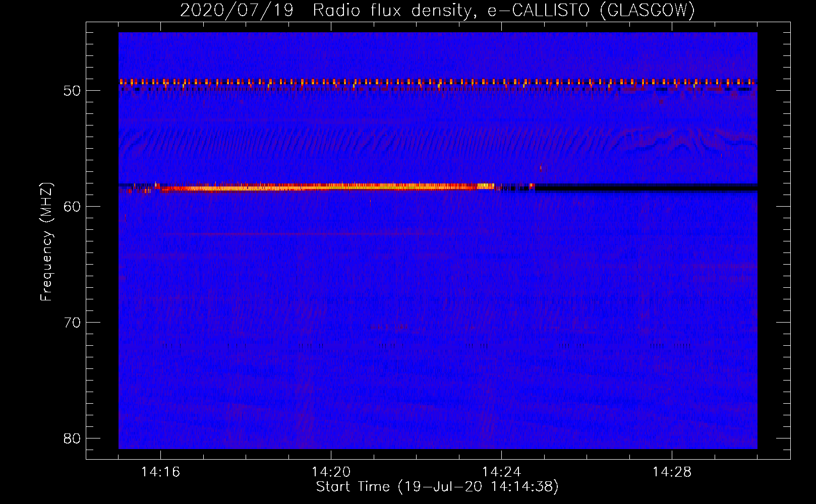Click the "Frequency (MHZ)" axis label
The width and height of the screenshot is (816, 504).
click(46, 242)
